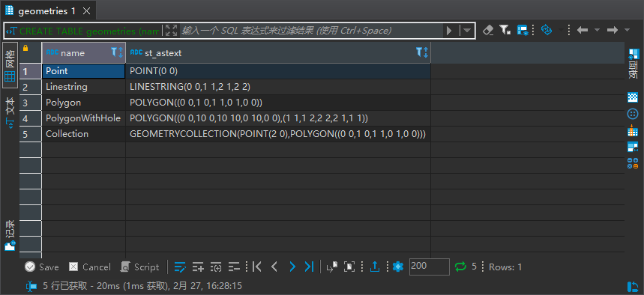Click the CREATE TABLE geometries SQL text
644x295 pixels.
(x=89, y=31)
